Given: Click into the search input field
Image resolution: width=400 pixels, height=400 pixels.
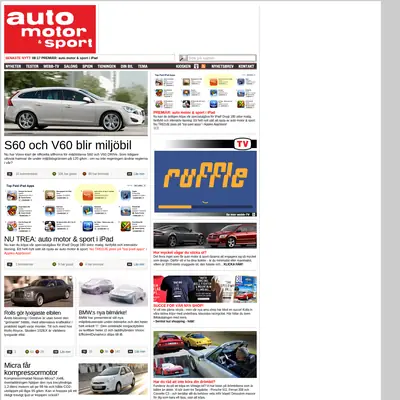Looking at the screenshot, I should pos(222,58).
